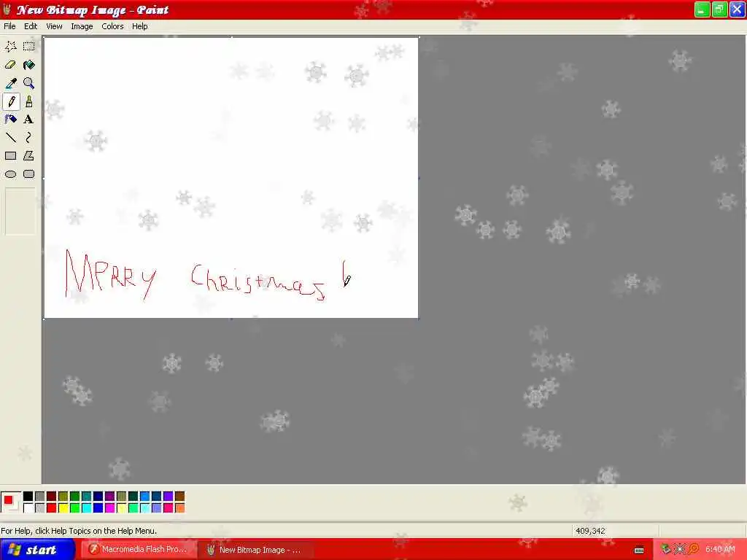Screen dimensions: 747x560
Task: Select the Rounded Rectangle tool
Action: (29, 174)
